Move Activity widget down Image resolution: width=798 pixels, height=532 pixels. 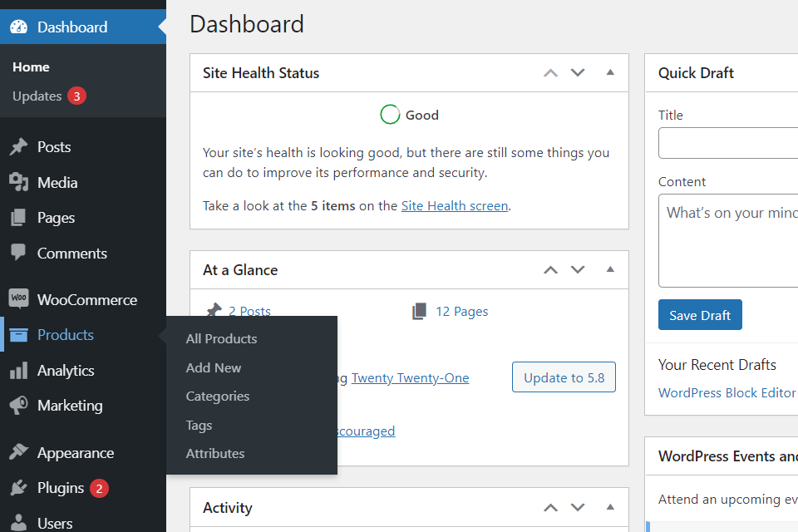tap(578, 508)
